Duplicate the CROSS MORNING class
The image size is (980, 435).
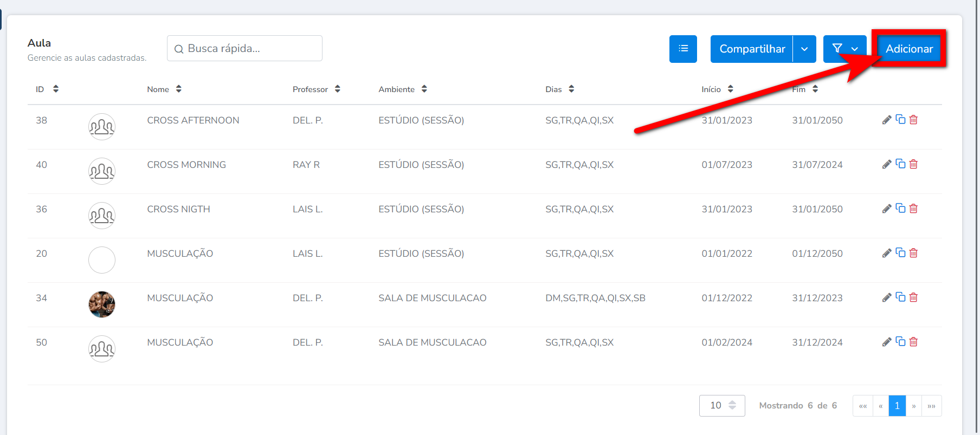pos(900,164)
